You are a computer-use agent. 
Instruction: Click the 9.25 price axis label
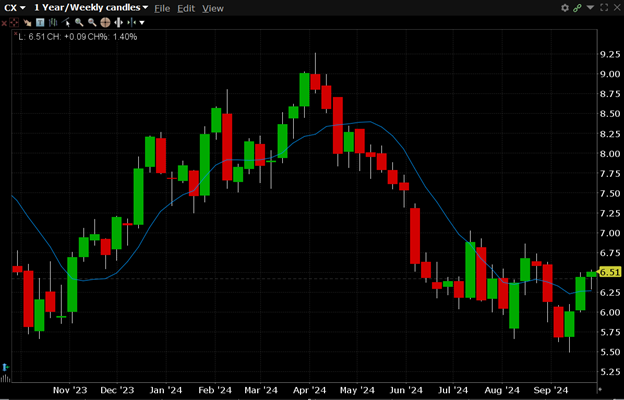[610, 55]
